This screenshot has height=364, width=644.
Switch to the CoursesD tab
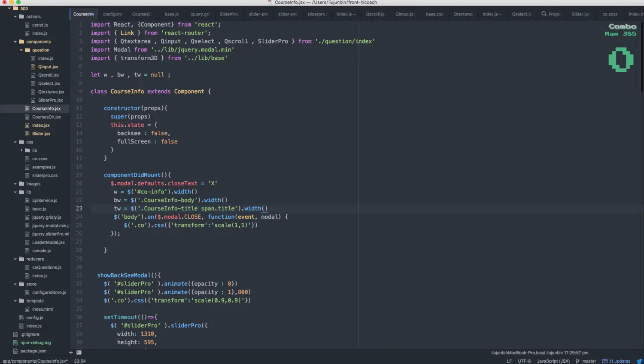coord(142,14)
